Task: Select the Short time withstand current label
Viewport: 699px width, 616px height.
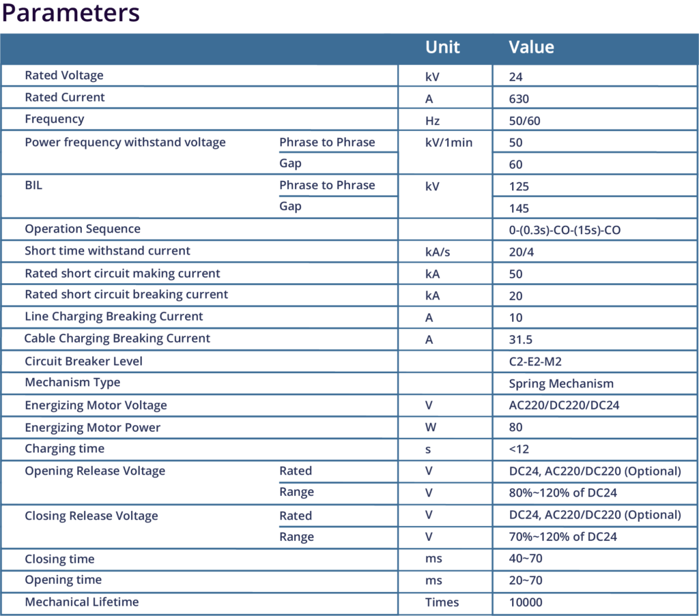Action: [x=107, y=251]
